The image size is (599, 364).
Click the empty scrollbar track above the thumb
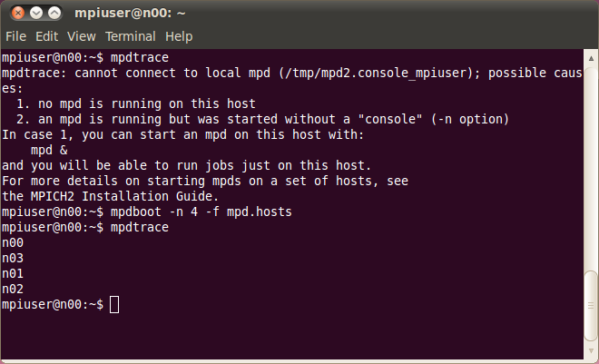click(x=591, y=168)
